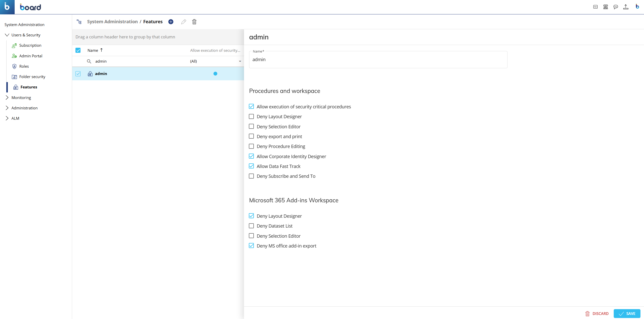
Task: Click the Subscription sidebar icon
Action: 14,45
